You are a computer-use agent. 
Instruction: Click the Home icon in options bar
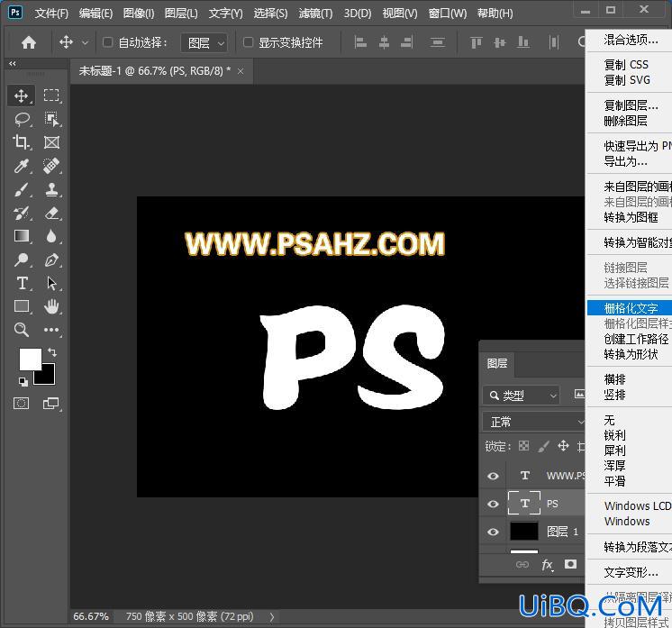[x=29, y=42]
